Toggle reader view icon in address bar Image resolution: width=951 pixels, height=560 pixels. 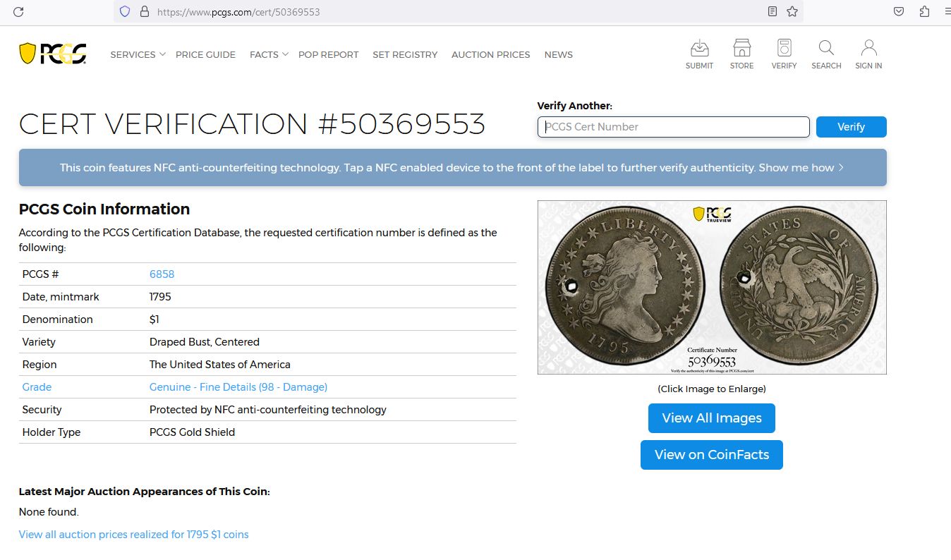773,11
